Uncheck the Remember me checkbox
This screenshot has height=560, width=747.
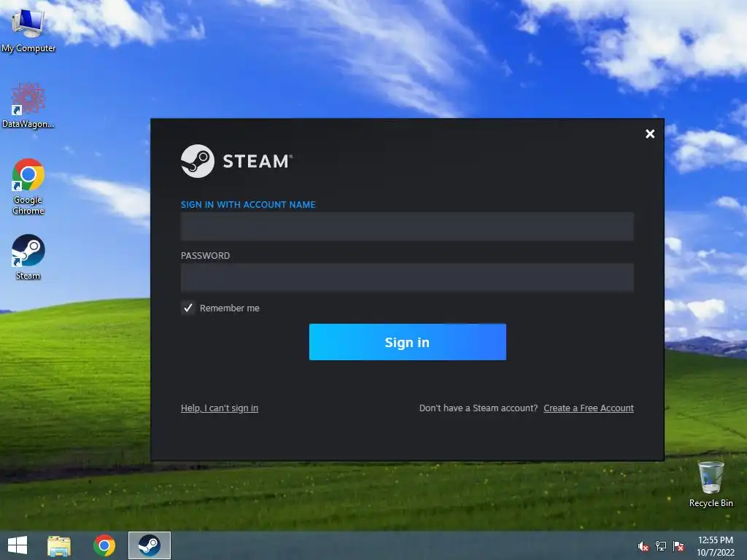(x=187, y=308)
